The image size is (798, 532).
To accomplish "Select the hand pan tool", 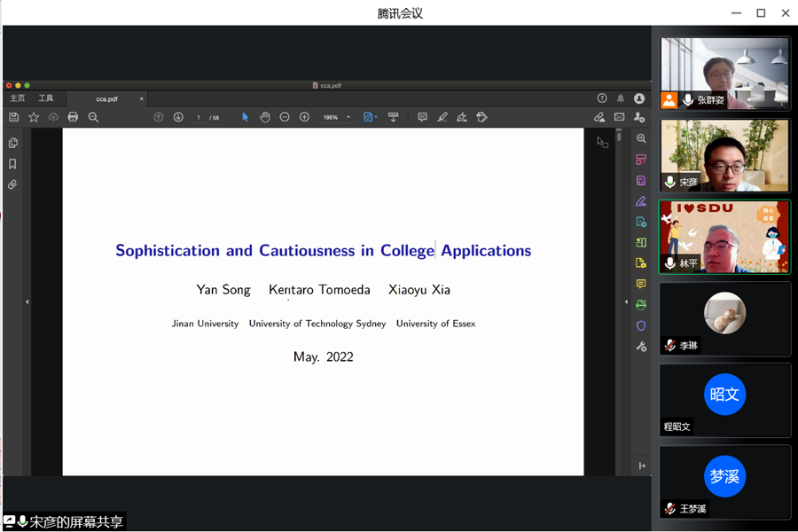I will [265, 117].
